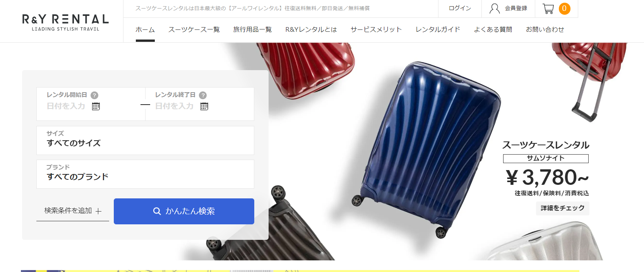Click the R&Y RENTAL logo

(65, 22)
